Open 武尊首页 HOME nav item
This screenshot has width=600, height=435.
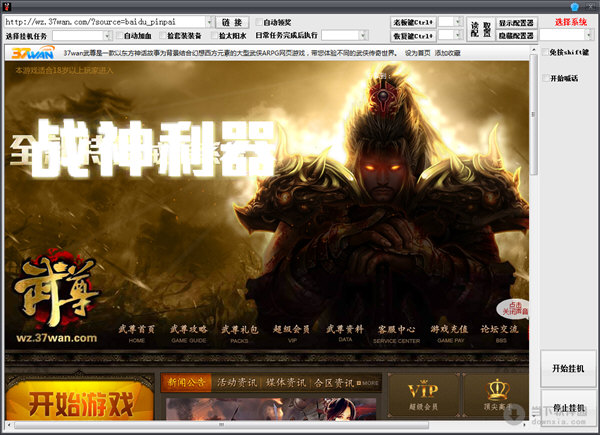tap(137, 333)
